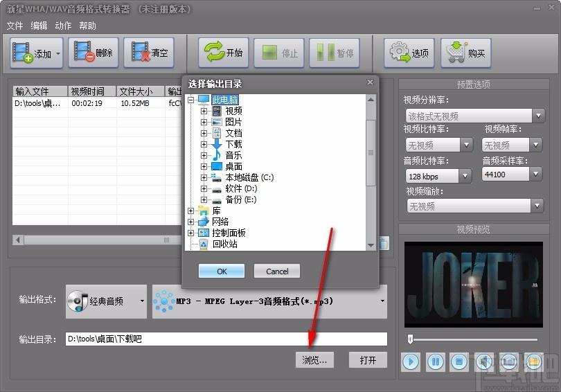
Task: Select 此电脑 in the directory tree
Action: (225, 100)
